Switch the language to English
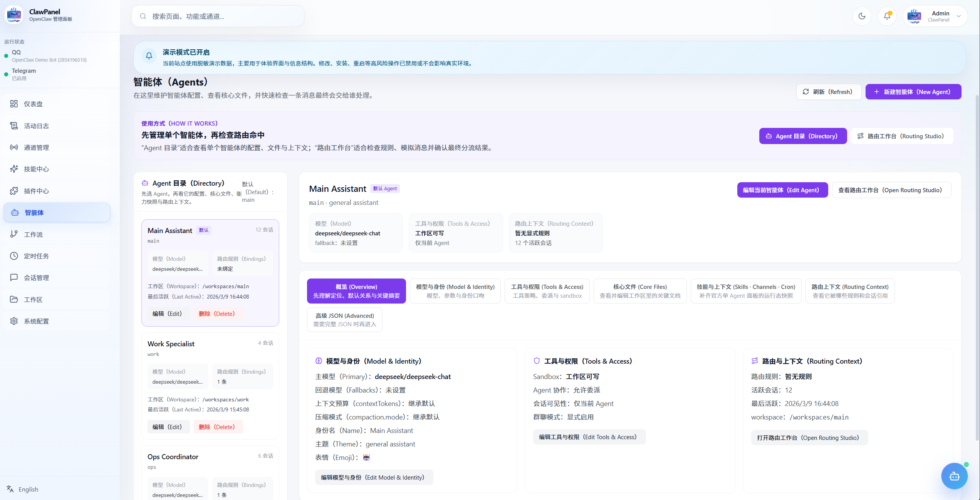Screen dimensions: 980x500 tap(23, 489)
